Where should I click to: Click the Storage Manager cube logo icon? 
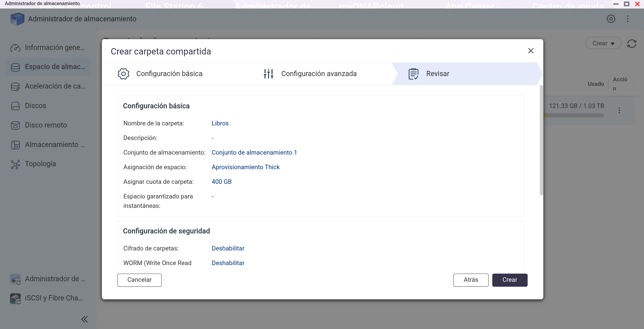tap(17, 19)
